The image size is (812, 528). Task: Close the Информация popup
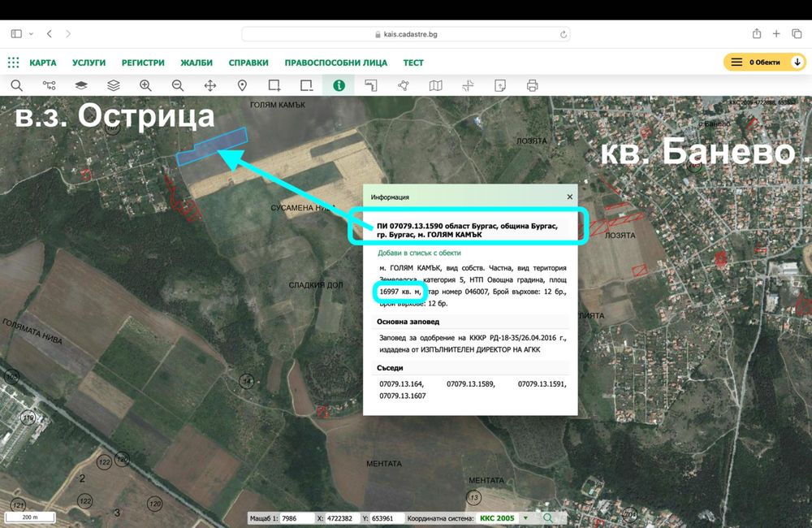(x=570, y=197)
